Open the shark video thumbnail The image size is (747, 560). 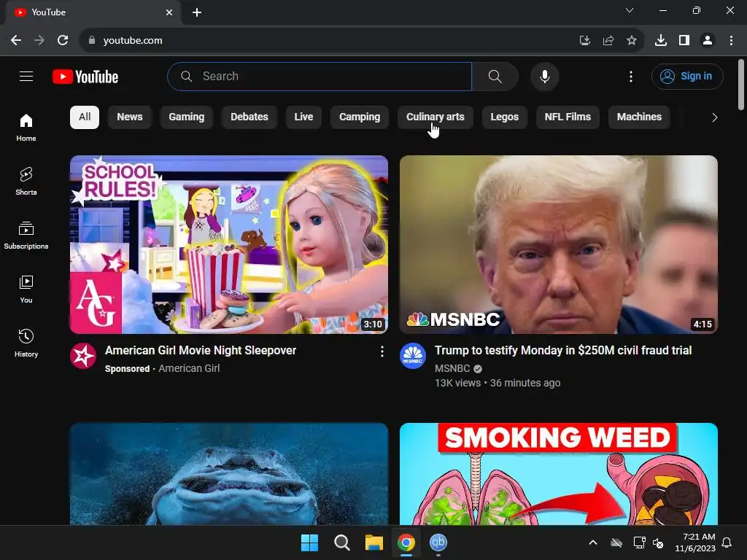click(x=229, y=474)
